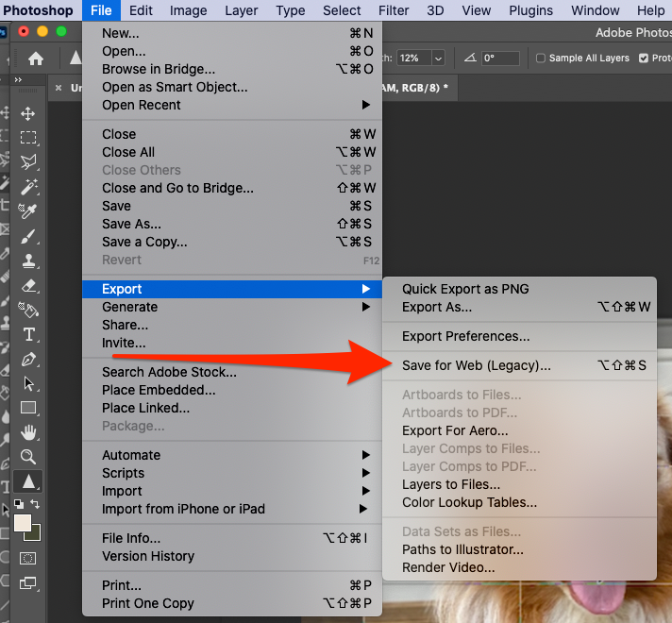This screenshot has height=623, width=672.
Task: Choose Place Embedded...
Action: tap(232, 390)
